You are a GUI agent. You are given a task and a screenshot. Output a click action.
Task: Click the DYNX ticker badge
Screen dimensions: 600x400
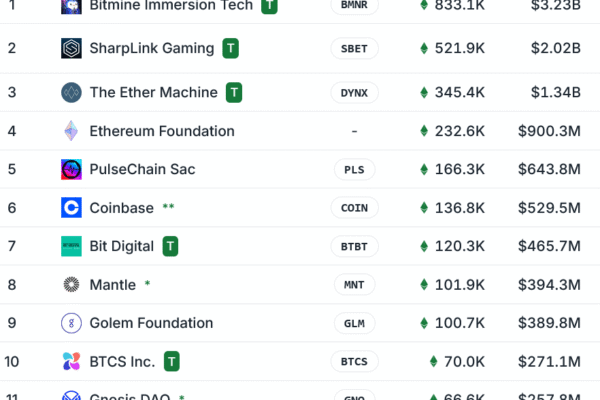click(354, 93)
